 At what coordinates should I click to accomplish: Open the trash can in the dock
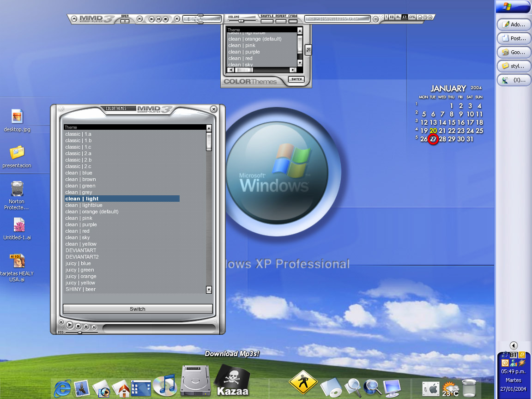[x=470, y=388]
